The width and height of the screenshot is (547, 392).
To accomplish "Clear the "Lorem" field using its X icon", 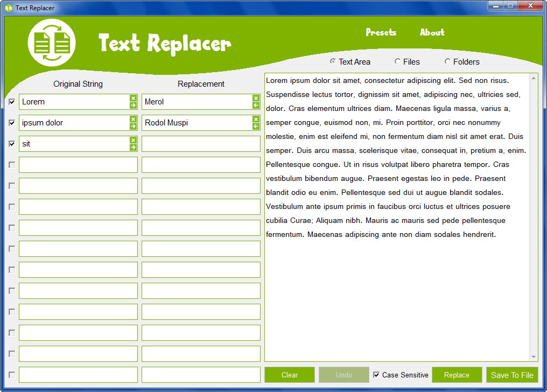I will click(133, 98).
